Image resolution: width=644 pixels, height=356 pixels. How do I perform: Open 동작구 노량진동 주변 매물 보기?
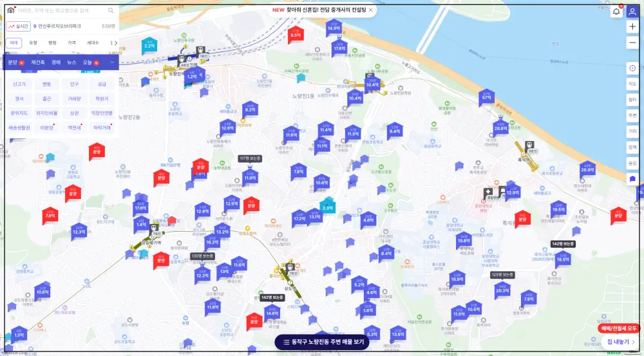321,342
